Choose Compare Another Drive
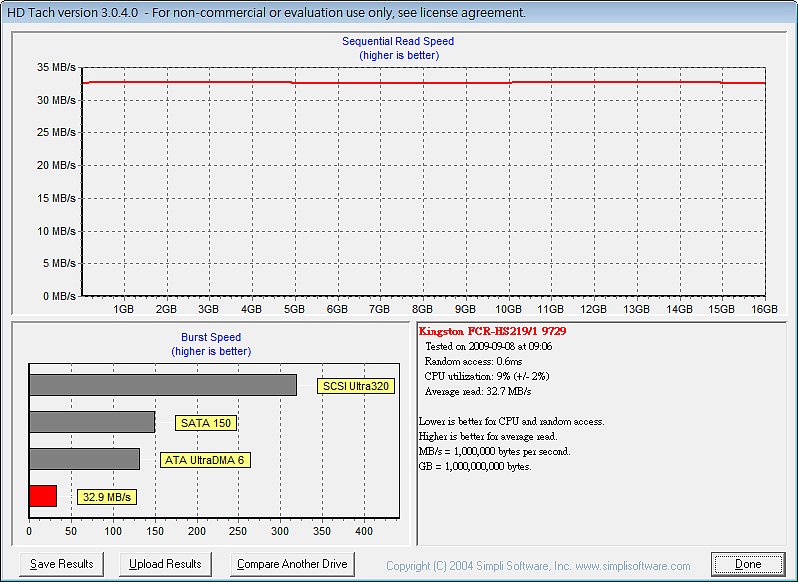The image size is (798, 582). [292, 564]
